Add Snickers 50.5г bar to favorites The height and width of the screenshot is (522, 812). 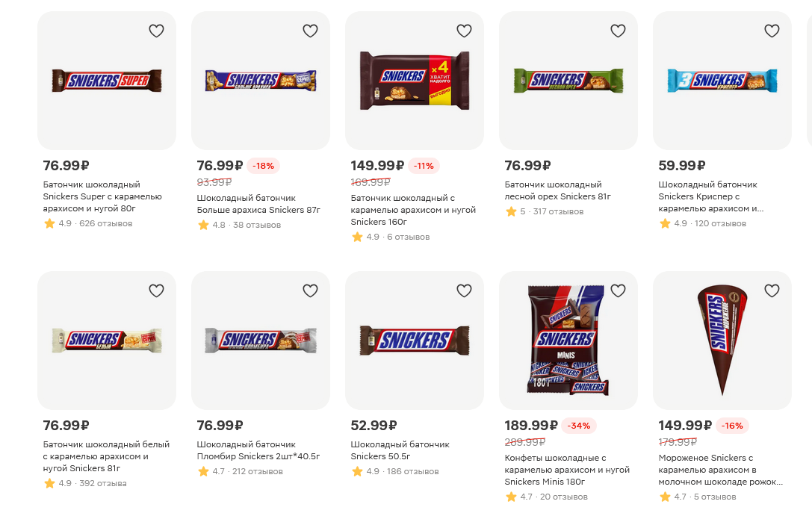[x=464, y=290]
